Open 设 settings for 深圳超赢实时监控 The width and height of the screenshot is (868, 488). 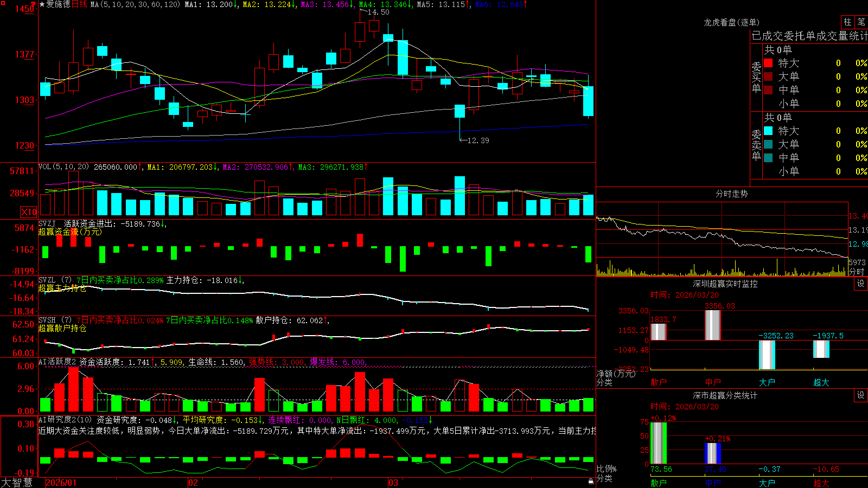[x=861, y=284]
